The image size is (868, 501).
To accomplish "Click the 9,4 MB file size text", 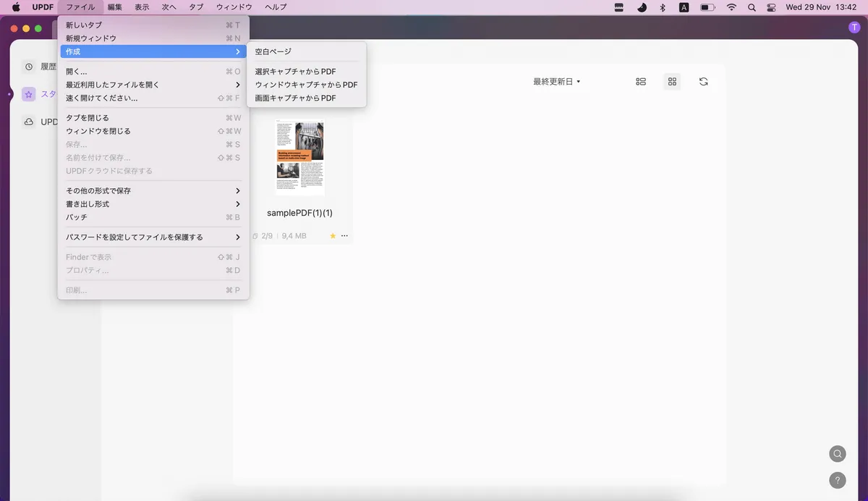I will point(294,236).
